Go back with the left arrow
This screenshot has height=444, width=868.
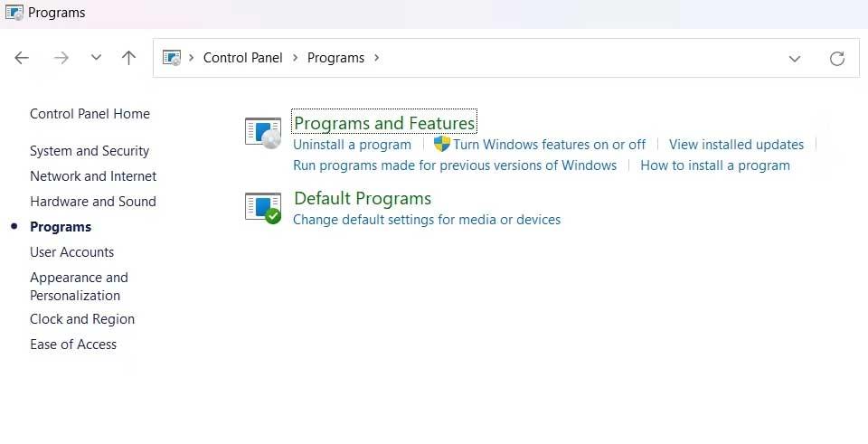click(x=22, y=58)
